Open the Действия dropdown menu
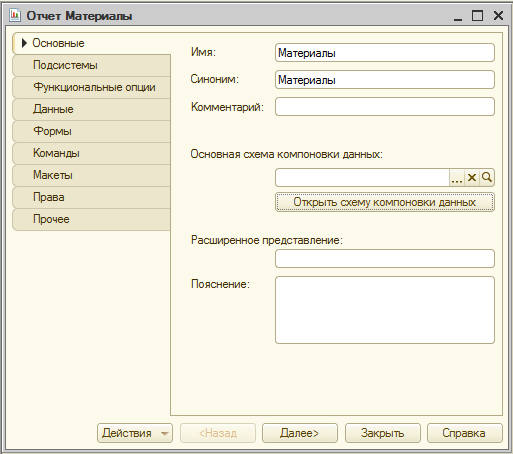513x454 pixels. 135,433
